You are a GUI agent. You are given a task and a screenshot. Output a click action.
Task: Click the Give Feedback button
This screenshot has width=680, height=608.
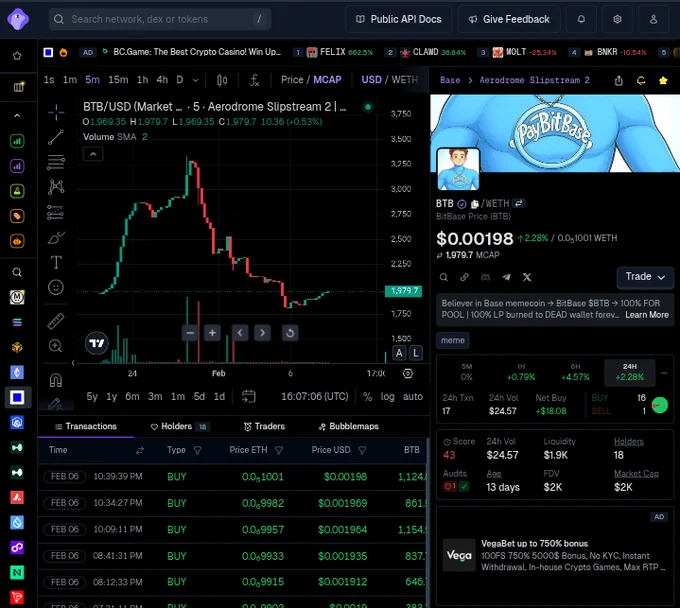coord(509,19)
